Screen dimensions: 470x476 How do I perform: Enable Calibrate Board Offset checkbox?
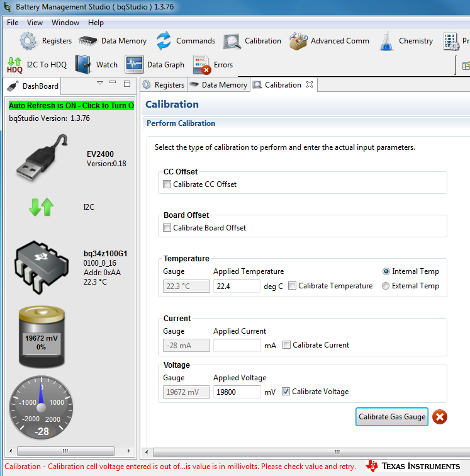point(167,228)
